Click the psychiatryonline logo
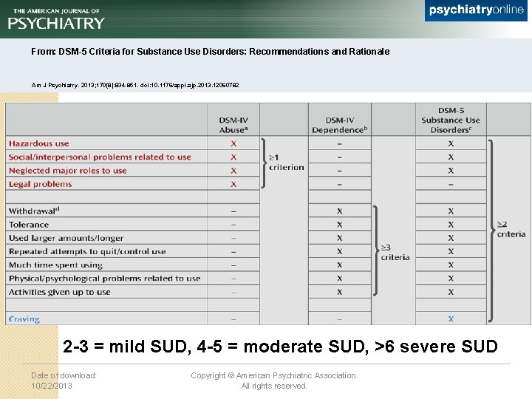532x399 pixels. [476, 10]
